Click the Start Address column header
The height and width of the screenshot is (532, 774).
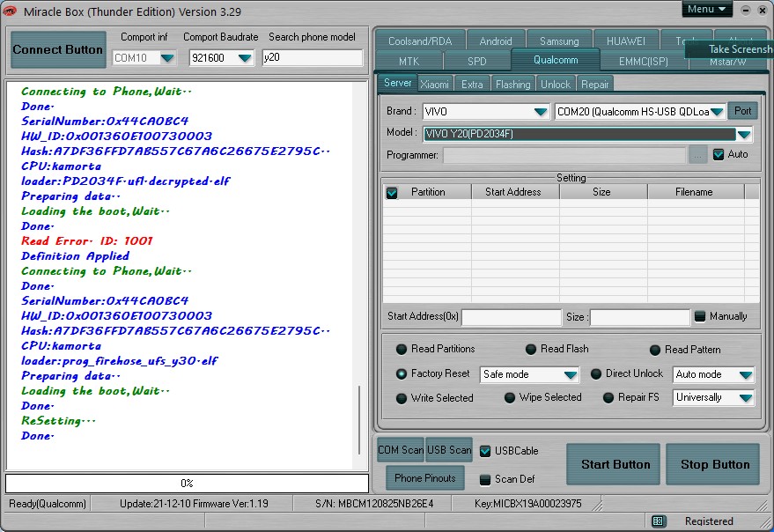pyautogui.click(x=515, y=192)
